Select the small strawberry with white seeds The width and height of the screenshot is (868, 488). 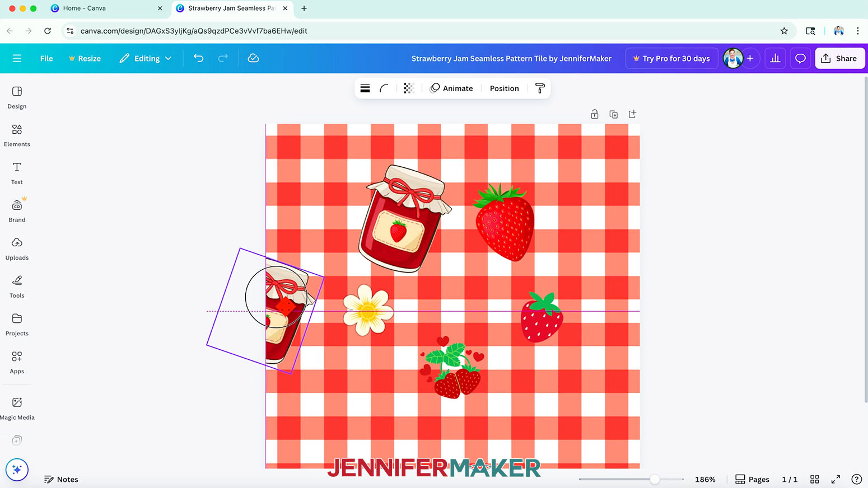pos(542,317)
